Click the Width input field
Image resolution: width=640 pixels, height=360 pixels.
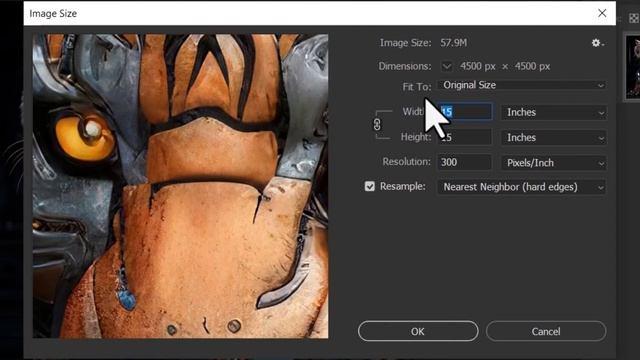[465, 112]
